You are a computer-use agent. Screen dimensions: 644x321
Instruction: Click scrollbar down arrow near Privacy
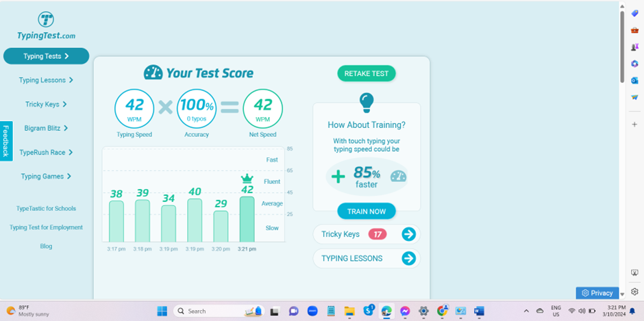coord(622,294)
